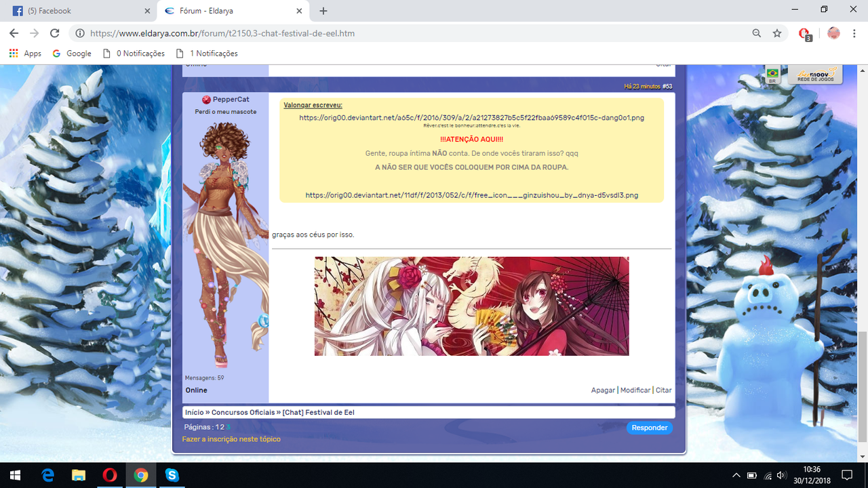Open the Apps bookmarks shortcut

pyautogui.click(x=25, y=54)
